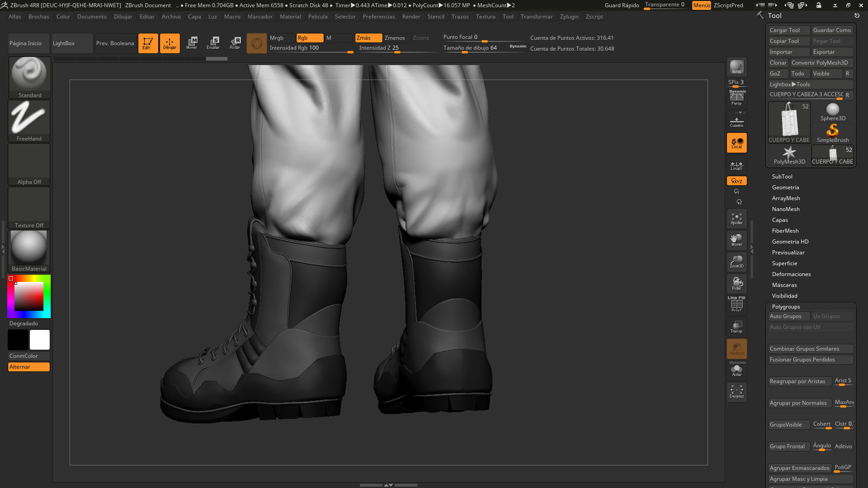Enable Zmenos subtract mode

click(396, 38)
